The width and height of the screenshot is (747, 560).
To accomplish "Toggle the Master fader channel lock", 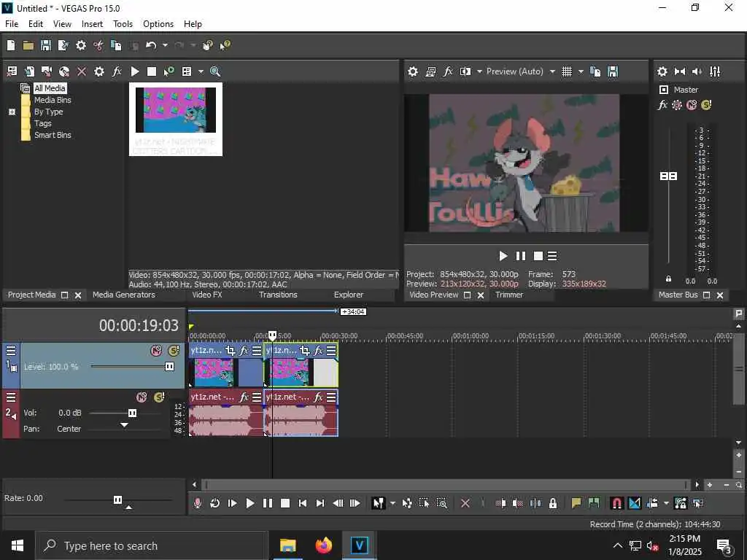I will pyautogui.click(x=668, y=279).
